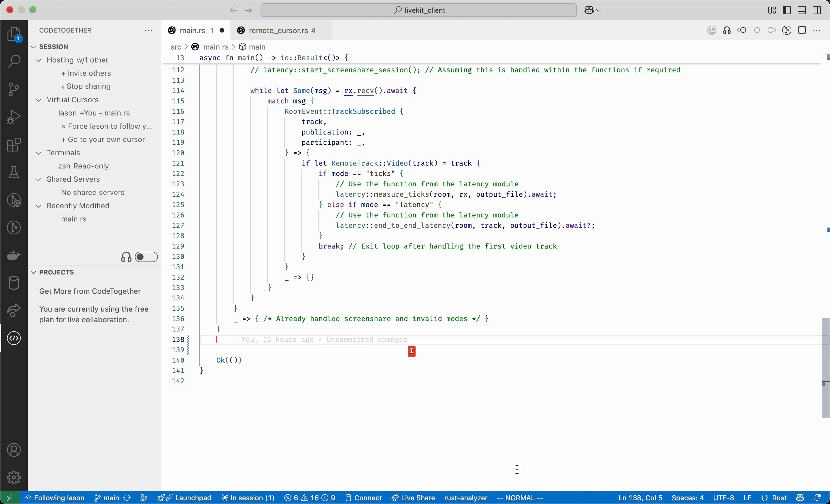Image resolution: width=830 pixels, height=504 pixels.
Task: Open the Source Control view
Action: [x=14, y=89]
